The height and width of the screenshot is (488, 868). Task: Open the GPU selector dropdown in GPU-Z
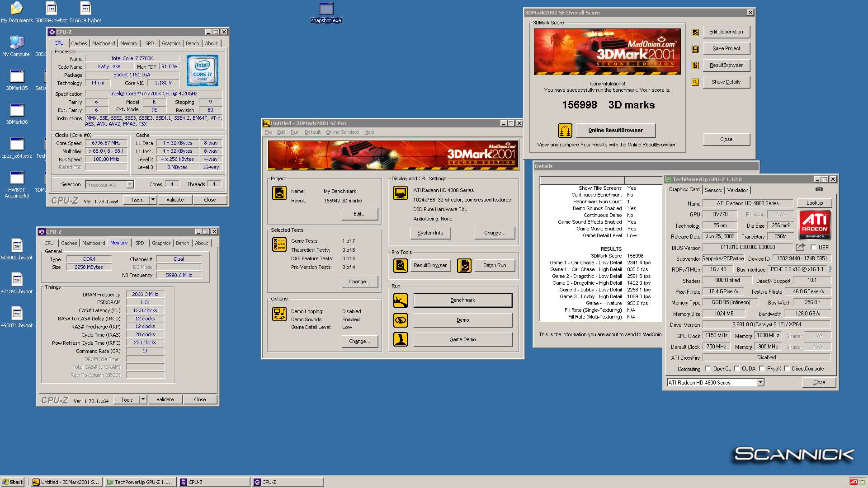[760, 383]
